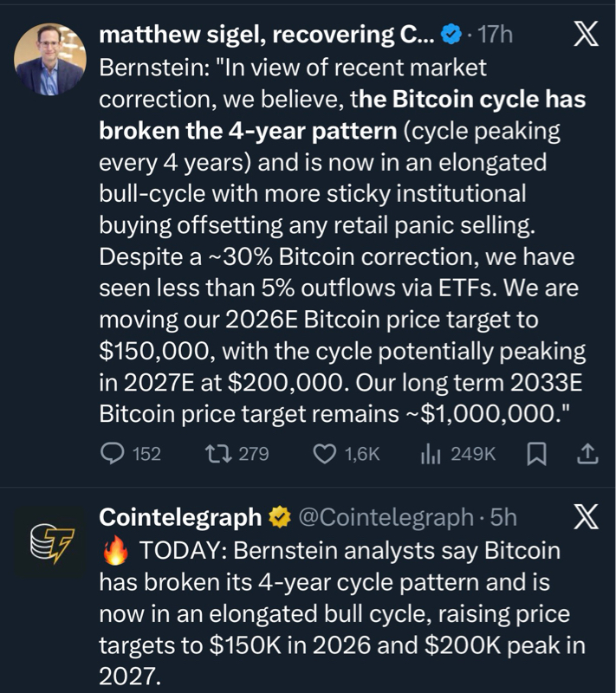Image resolution: width=616 pixels, height=693 pixels.
Task: Open the Cointelegraph avatar
Action: pyautogui.click(x=49, y=543)
